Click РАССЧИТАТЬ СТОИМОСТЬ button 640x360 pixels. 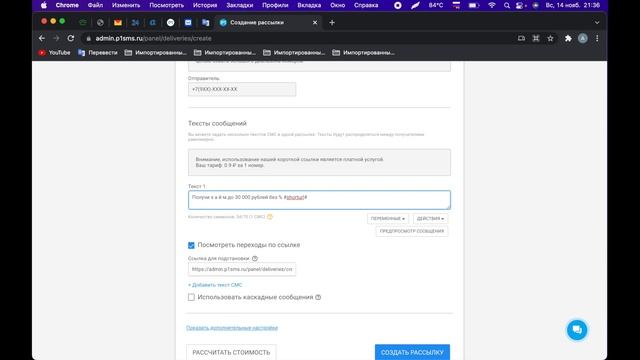tap(231, 352)
